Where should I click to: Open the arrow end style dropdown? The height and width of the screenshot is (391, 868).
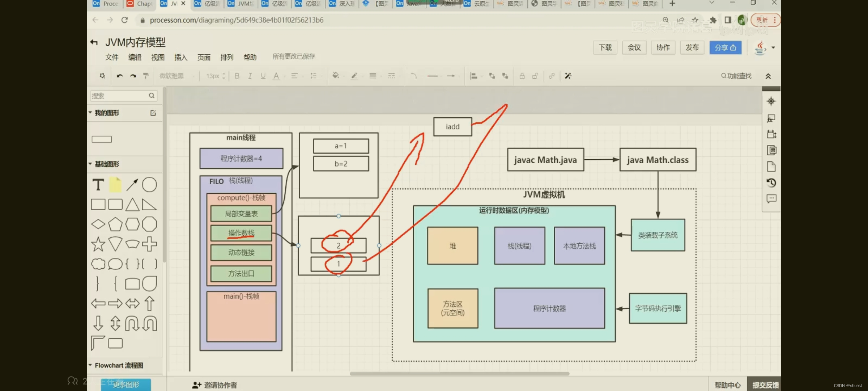click(452, 76)
